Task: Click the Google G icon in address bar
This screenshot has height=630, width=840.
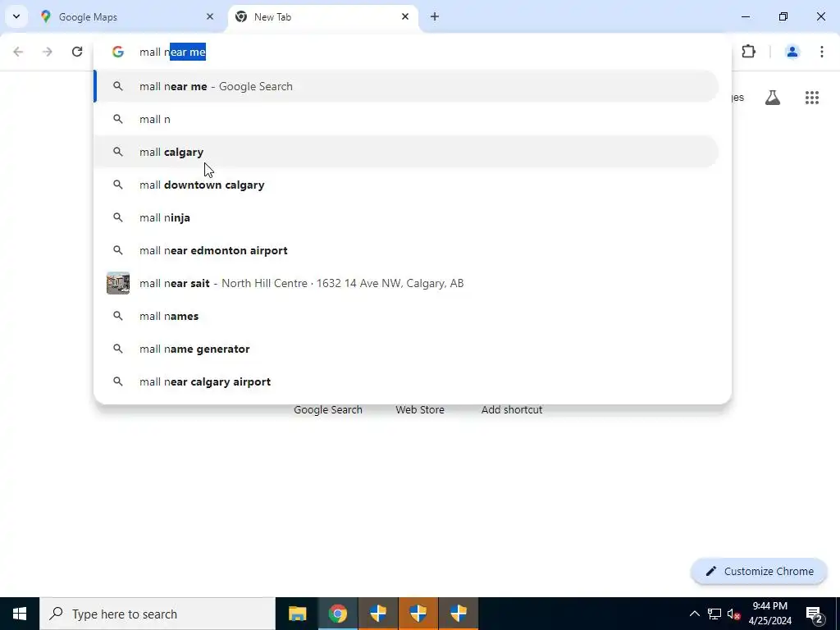Action: click(118, 52)
